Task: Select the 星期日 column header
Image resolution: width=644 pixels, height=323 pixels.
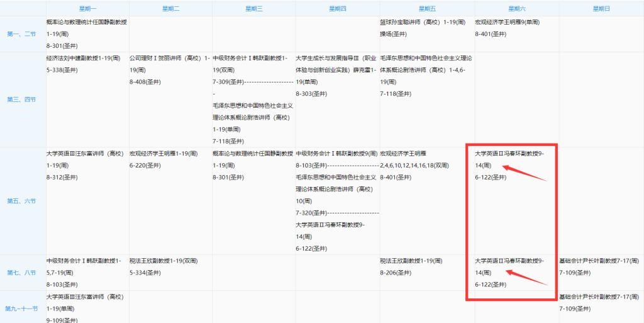Action: (x=601, y=8)
